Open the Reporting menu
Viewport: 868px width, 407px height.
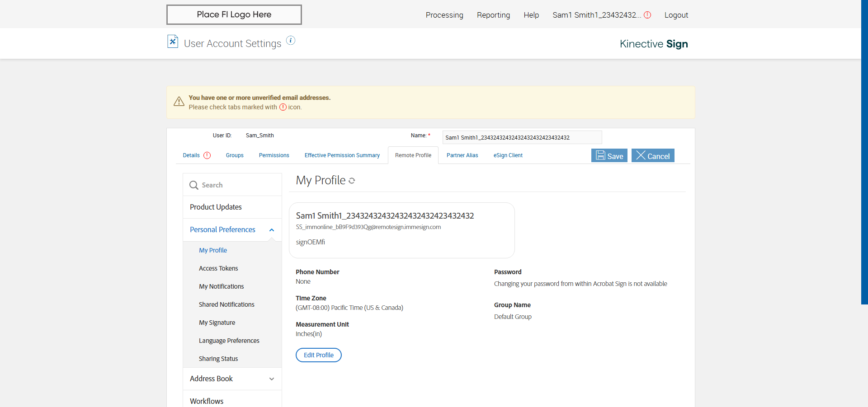[x=493, y=15]
